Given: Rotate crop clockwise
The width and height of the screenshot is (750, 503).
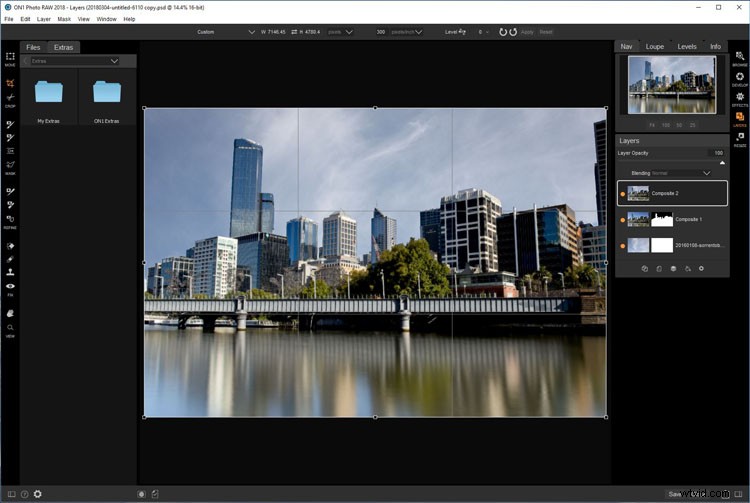Looking at the screenshot, I should point(513,32).
